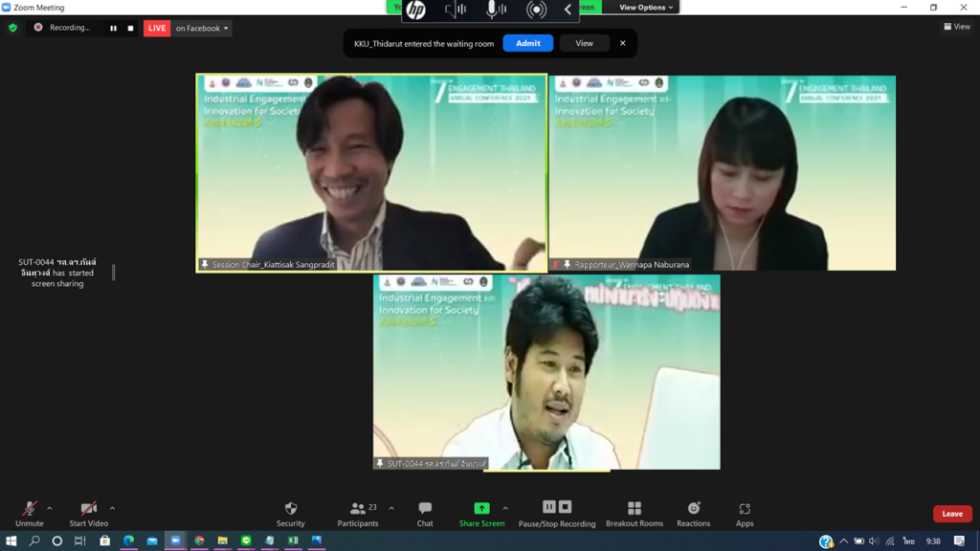Click the HP logo on the audio overlay
The width and height of the screenshot is (980, 551).
(415, 10)
